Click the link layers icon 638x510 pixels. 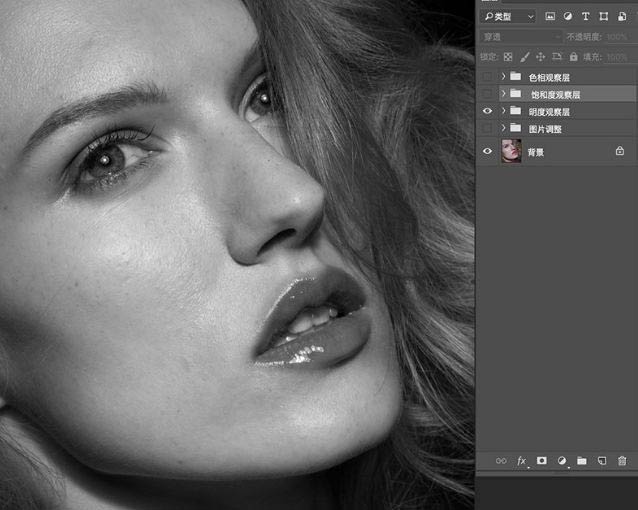(501, 461)
